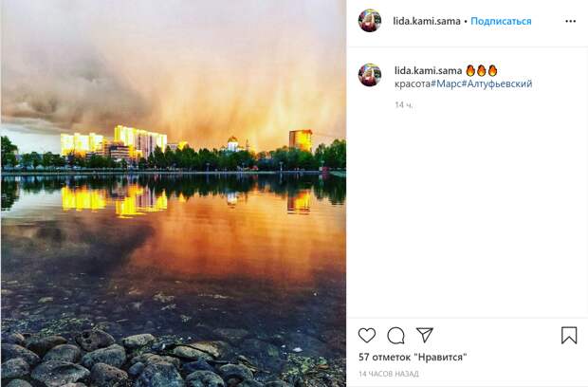Click the last fire emoji in caption
Screen dimensions: 588x387
tap(493, 70)
